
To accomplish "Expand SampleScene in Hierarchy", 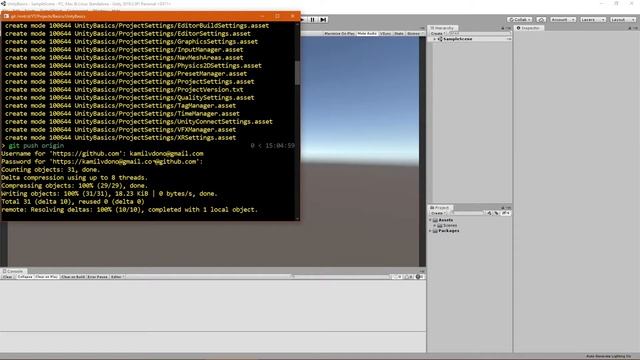I will [434, 39].
